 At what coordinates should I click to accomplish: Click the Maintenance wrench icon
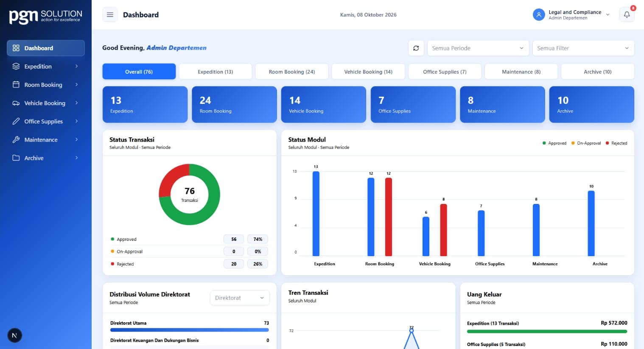(x=16, y=140)
